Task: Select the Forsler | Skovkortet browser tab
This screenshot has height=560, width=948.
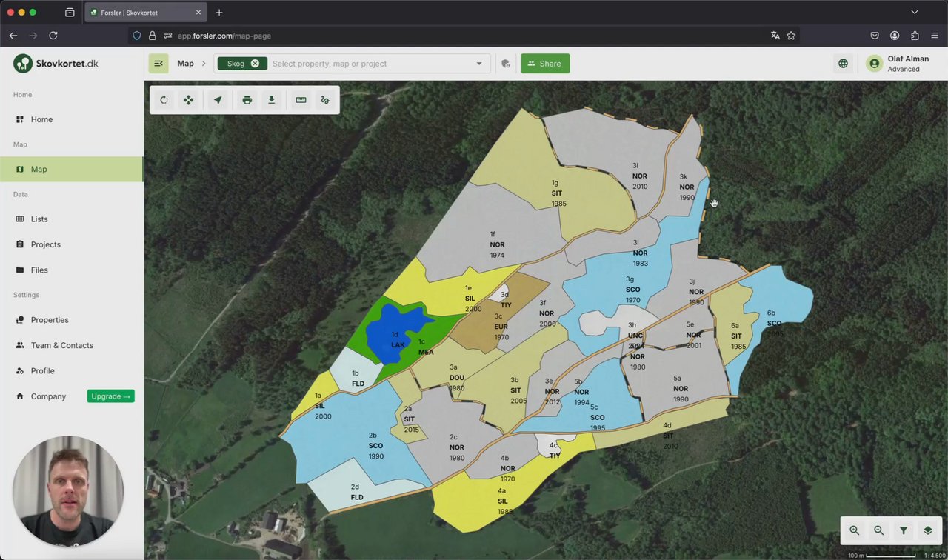Action: pos(145,13)
